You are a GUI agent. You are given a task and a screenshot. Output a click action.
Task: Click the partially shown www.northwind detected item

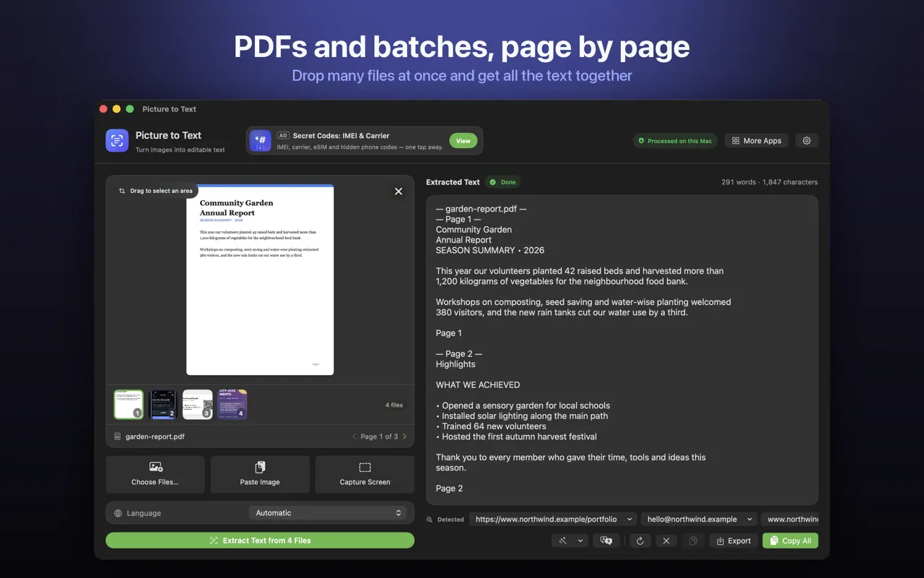[x=790, y=519]
